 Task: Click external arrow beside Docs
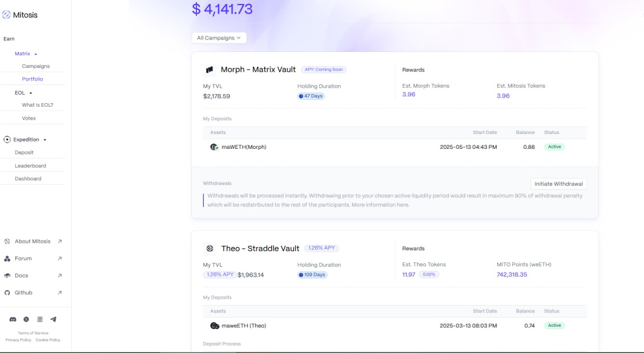tap(59, 276)
